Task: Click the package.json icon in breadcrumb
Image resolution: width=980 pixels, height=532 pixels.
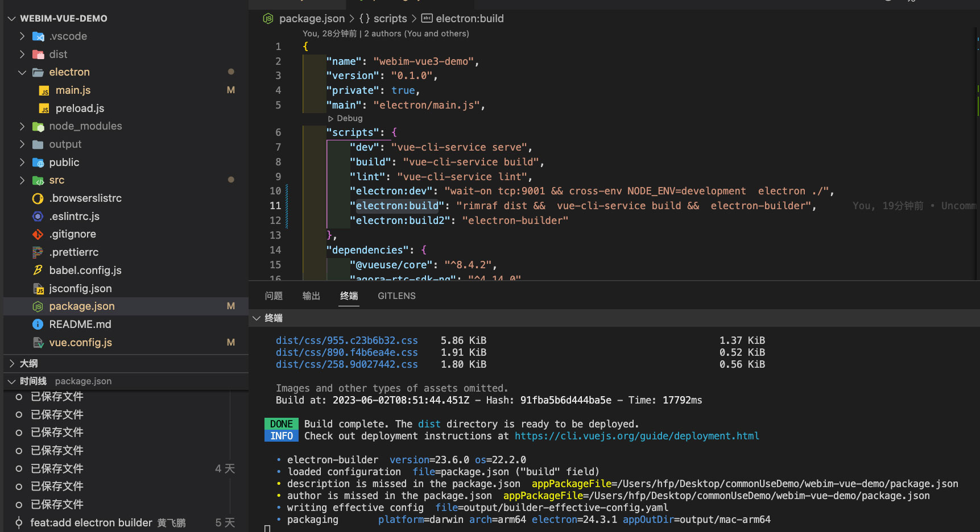Action: pyautogui.click(x=268, y=19)
